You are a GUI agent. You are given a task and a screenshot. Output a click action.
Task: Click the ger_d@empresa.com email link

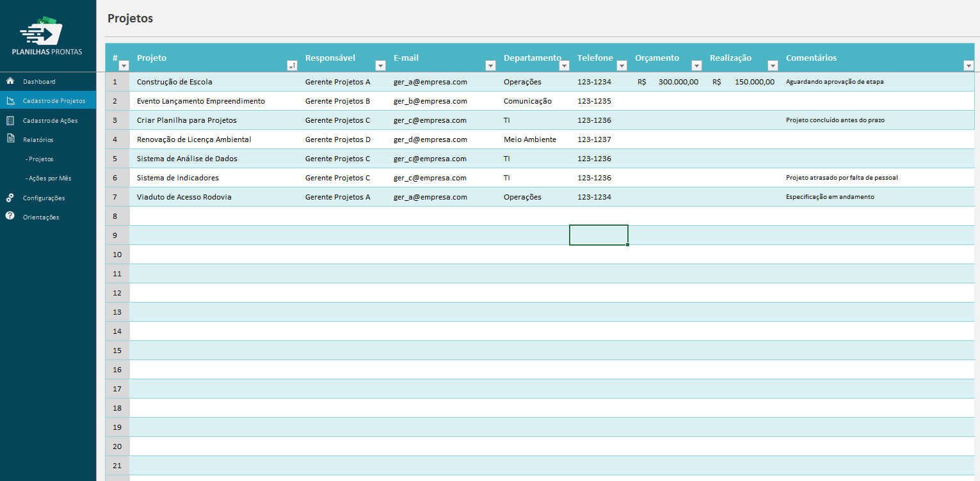(x=430, y=139)
